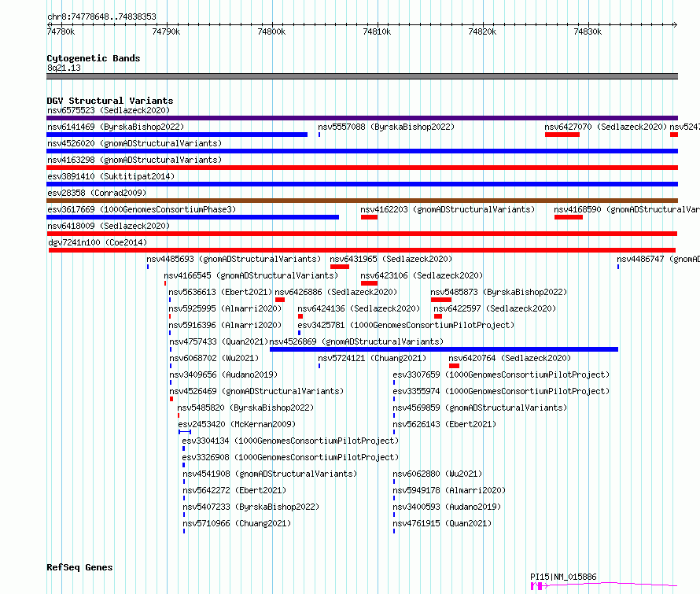Click the red nsv6427070 variant bar
700x594 pixels.
[562, 135]
